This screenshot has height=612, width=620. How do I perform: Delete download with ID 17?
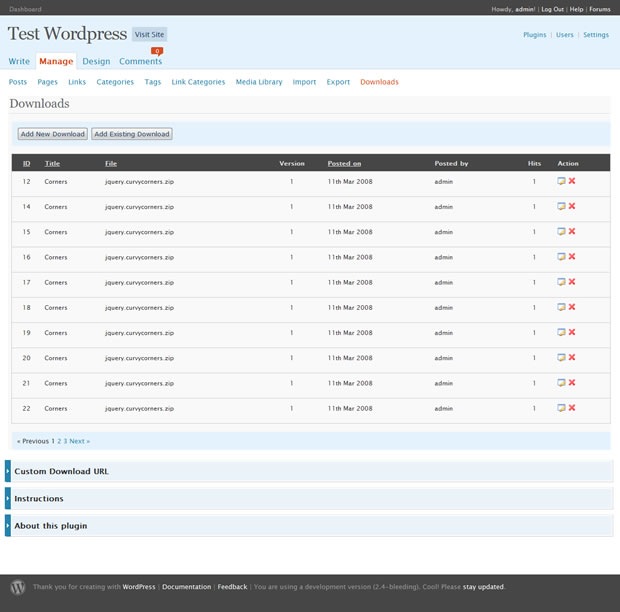[572, 282]
